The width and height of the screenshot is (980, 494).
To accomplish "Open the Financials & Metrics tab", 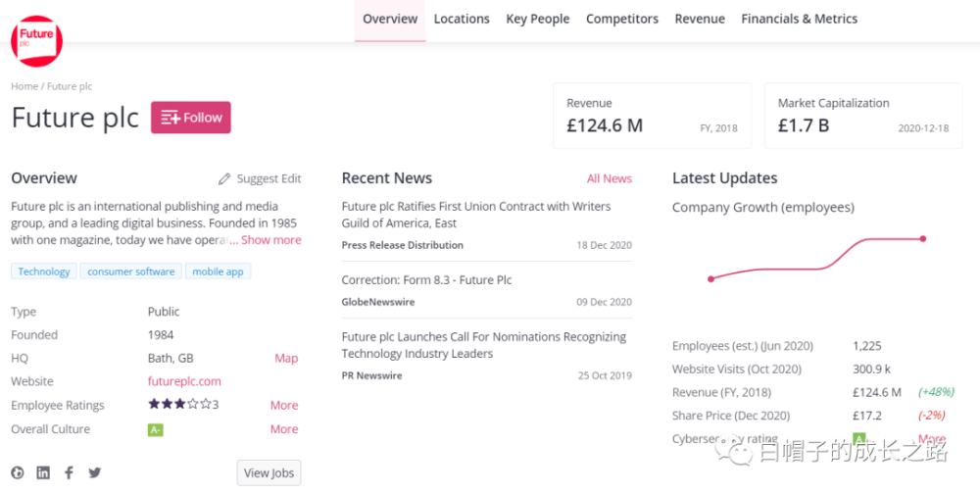I will [799, 19].
